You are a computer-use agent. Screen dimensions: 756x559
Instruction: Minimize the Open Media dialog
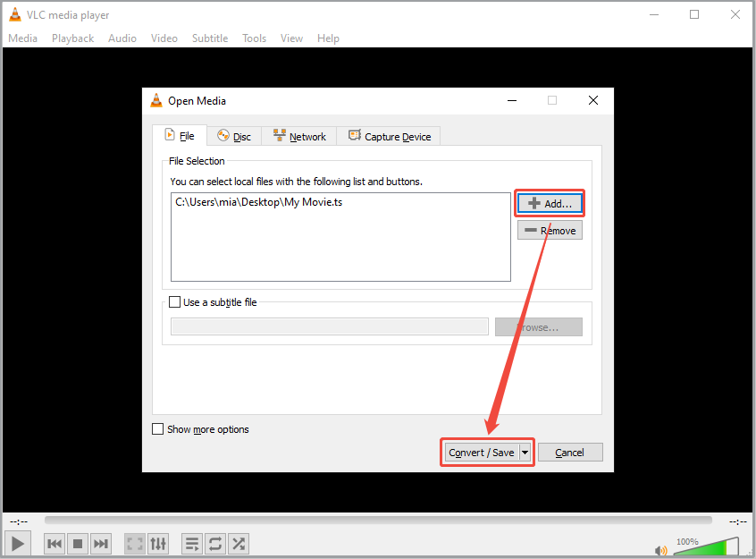click(512, 100)
